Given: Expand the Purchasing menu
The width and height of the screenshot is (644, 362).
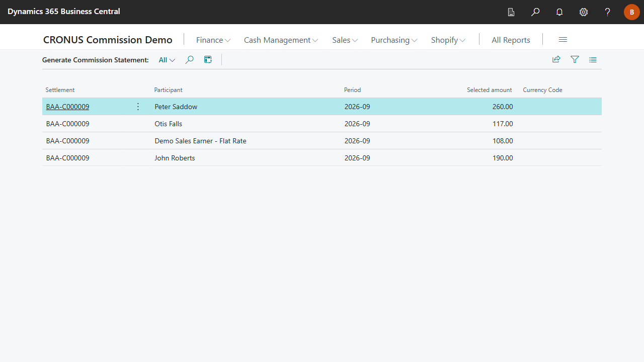Looking at the screenshot, I should pos(394,40).
